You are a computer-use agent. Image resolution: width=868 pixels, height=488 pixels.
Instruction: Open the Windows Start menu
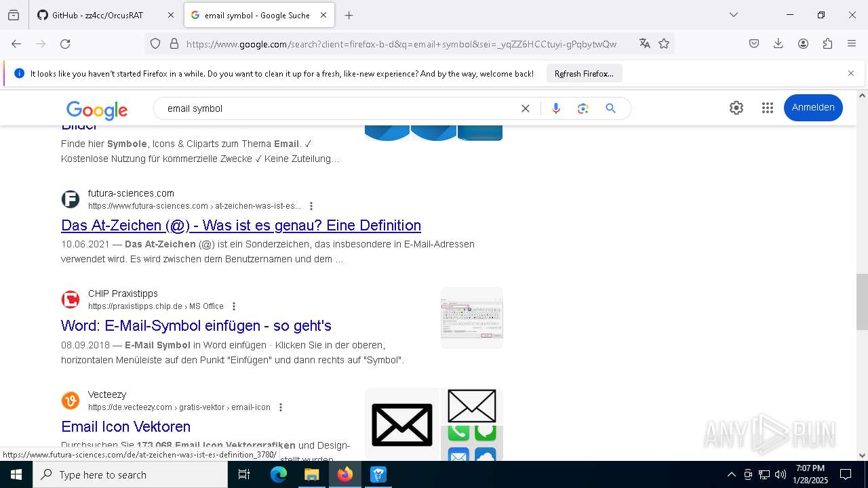point(16,474)
